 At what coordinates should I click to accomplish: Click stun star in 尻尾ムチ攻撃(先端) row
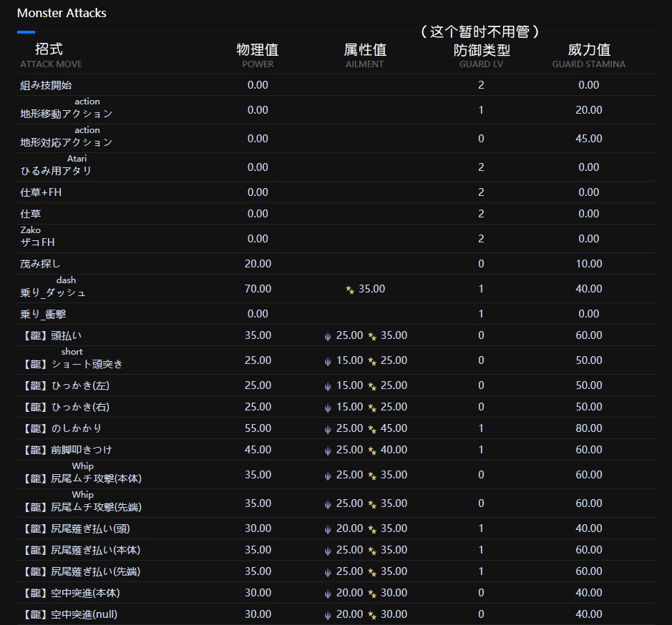(372, 504)
